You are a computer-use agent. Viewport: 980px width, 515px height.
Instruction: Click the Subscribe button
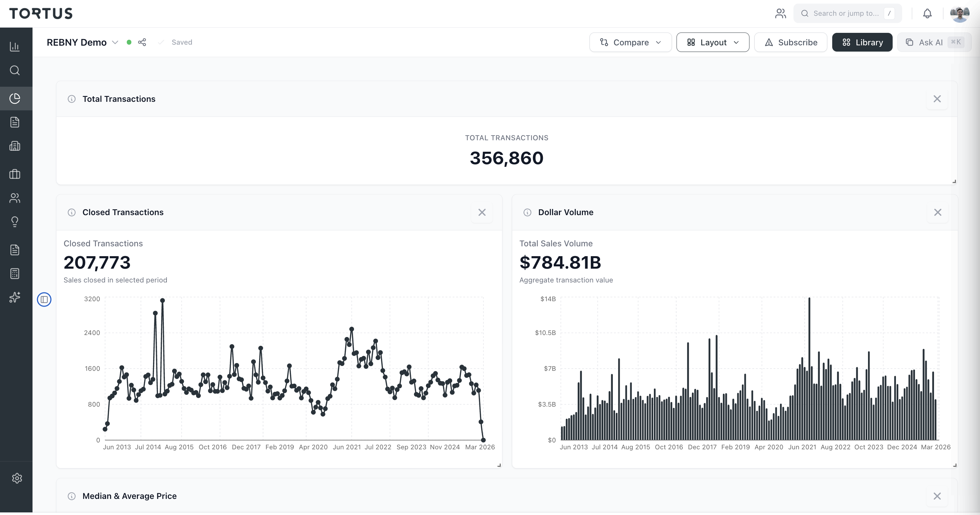point(791,42)
